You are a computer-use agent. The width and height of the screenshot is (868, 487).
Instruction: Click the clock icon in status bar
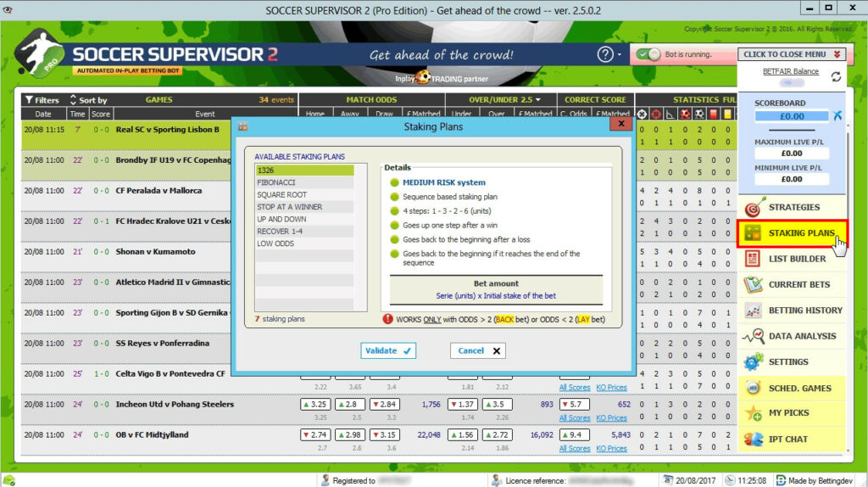[x=730, y=480]
